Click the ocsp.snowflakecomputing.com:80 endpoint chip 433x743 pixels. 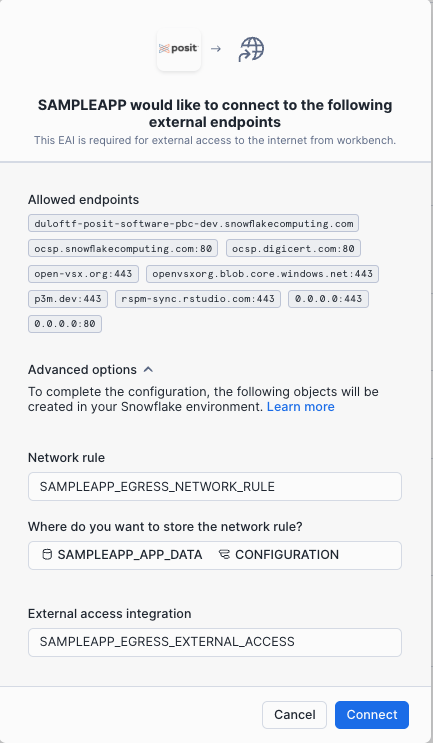123,248
